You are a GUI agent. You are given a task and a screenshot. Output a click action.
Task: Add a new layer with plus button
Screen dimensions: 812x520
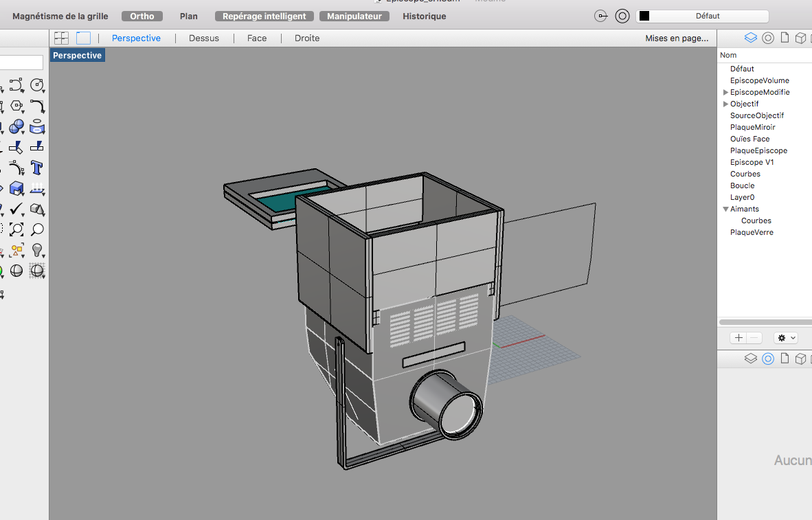point(738,338)
